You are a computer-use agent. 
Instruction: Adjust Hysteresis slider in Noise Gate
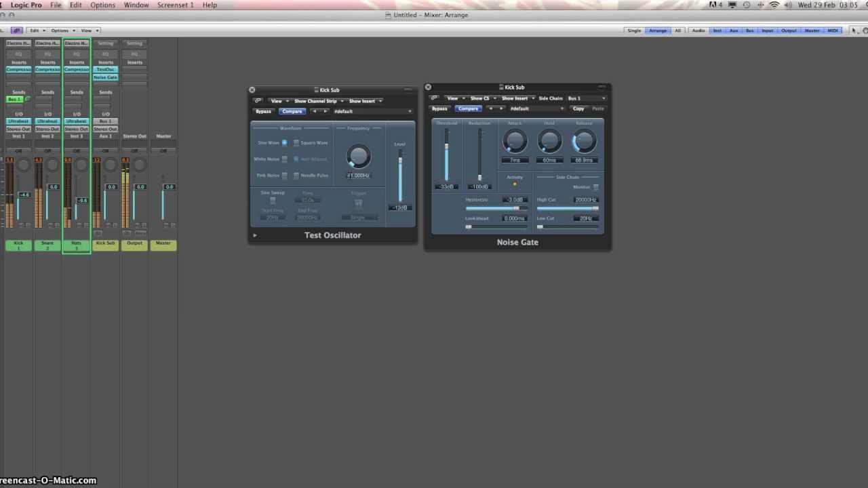coord(496,208)
